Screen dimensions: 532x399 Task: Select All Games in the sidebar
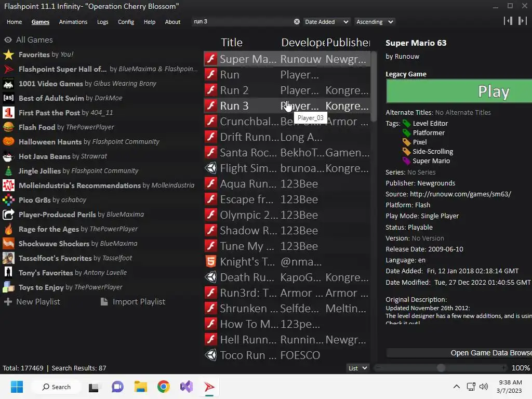click(x=34, y=39)
